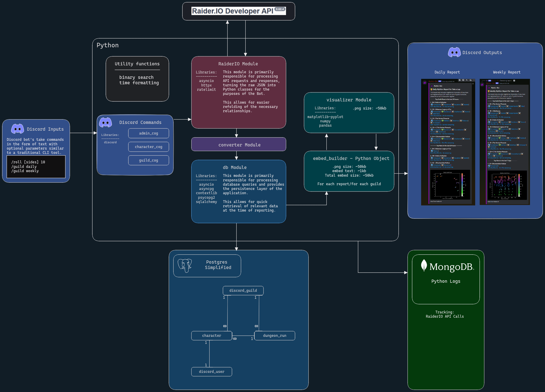
Task: Click psycopg2 in db Module libraries
Action: (207, 197)
